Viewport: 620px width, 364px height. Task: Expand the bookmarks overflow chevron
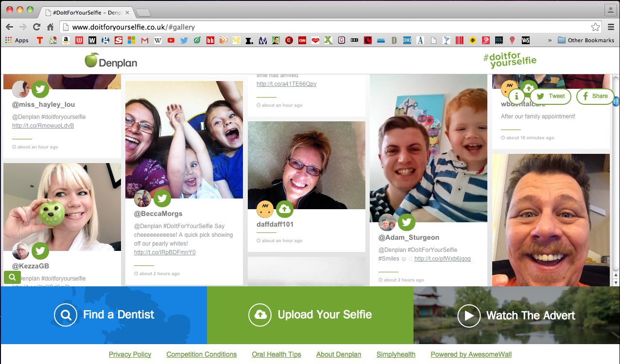coord(550,40)
